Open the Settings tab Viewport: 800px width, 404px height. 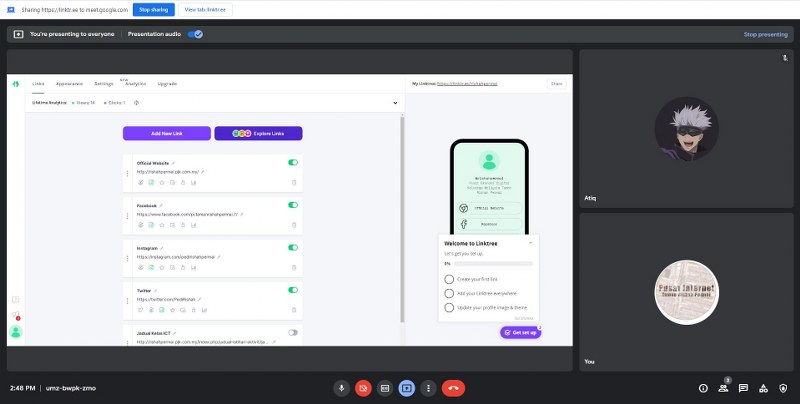click(104, 84)
